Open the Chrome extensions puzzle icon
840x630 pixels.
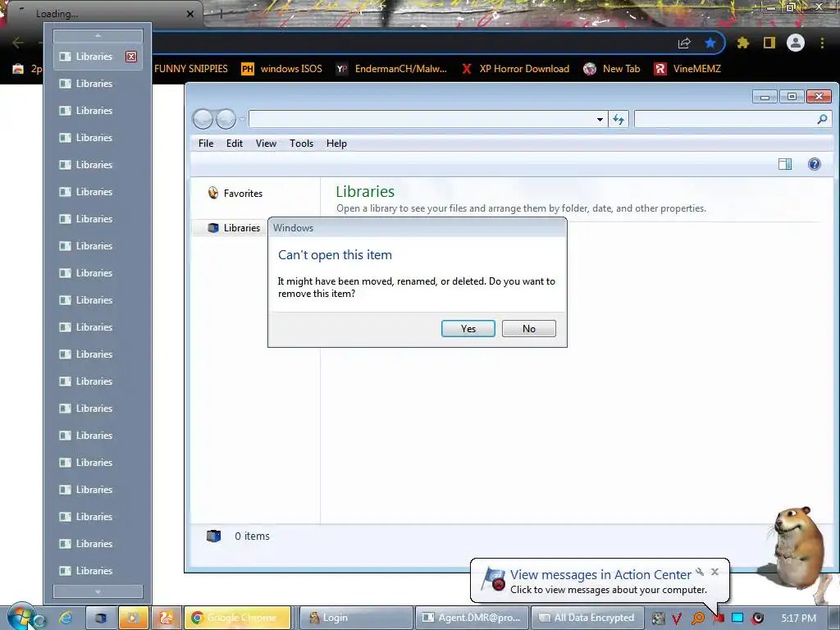click(742, 43)
